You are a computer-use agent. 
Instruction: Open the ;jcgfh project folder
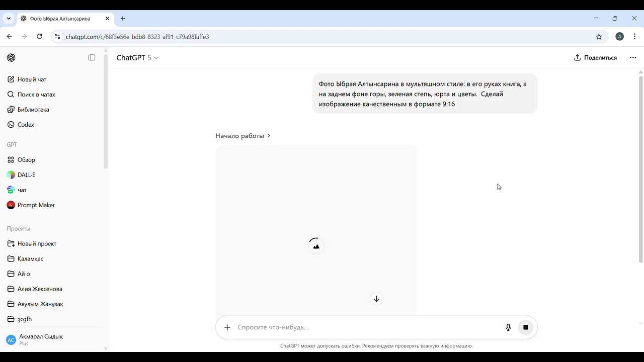coord(53,319)
